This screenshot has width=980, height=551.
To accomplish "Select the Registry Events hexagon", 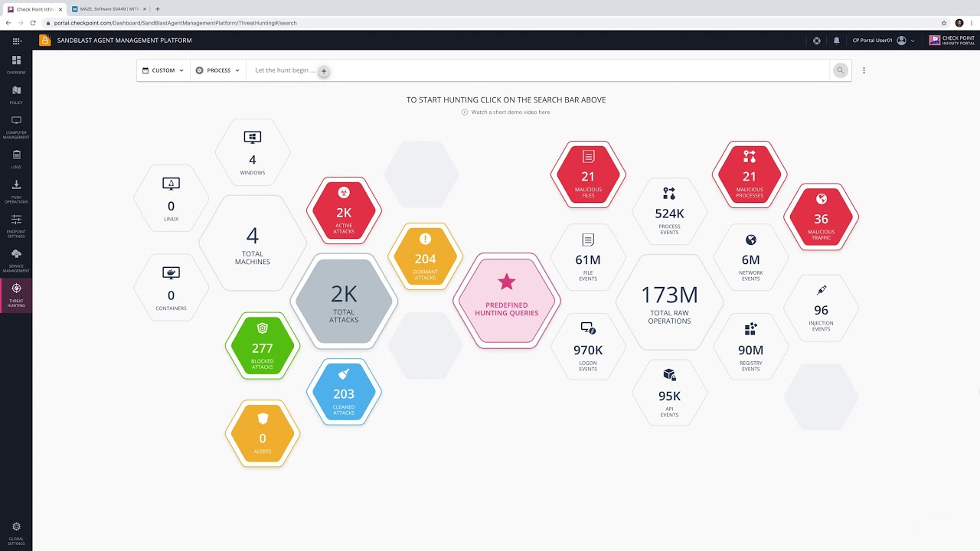I will click(x=750, y=347).
